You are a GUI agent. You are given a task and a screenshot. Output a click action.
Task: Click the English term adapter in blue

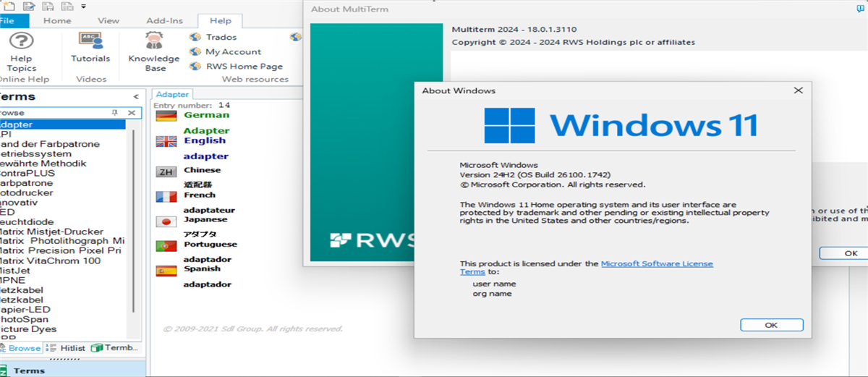click(206, 156)
